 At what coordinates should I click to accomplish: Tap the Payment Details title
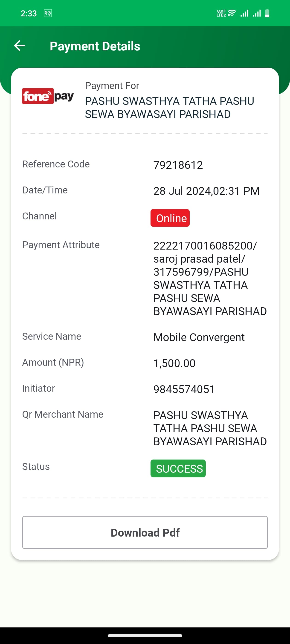pyautogui.click(x=95, y=46)
